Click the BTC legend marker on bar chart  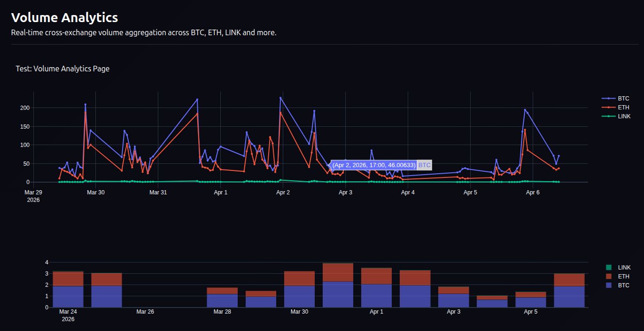click(x=609, y=285)
